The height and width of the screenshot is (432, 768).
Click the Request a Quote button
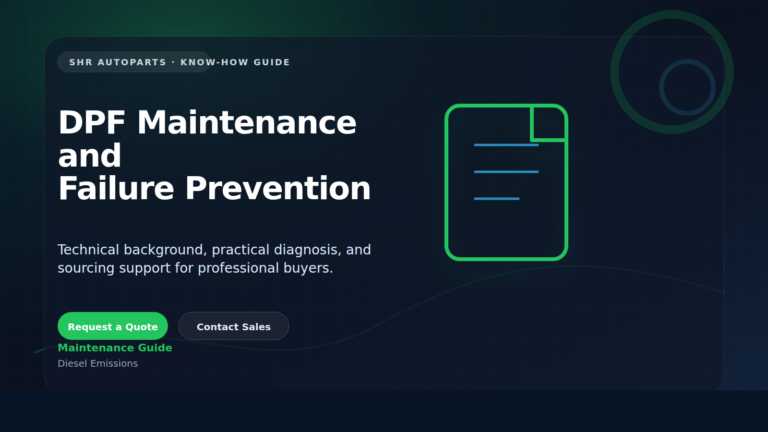click(113, 326)
